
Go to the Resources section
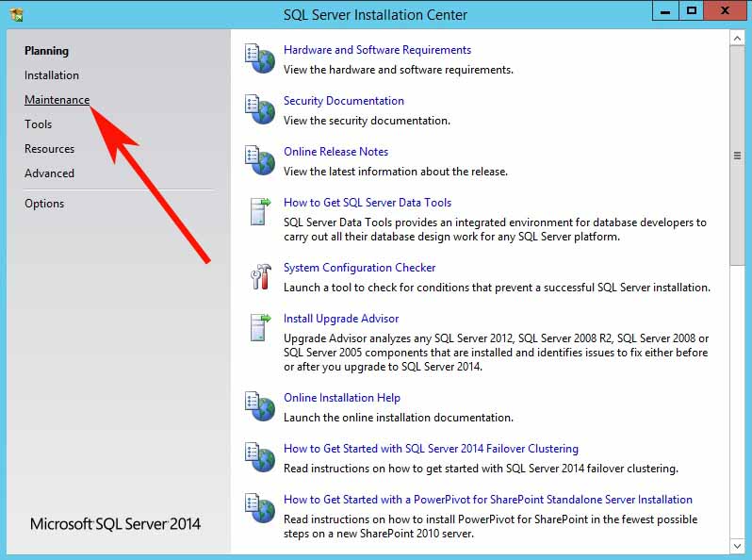(49, 149)
